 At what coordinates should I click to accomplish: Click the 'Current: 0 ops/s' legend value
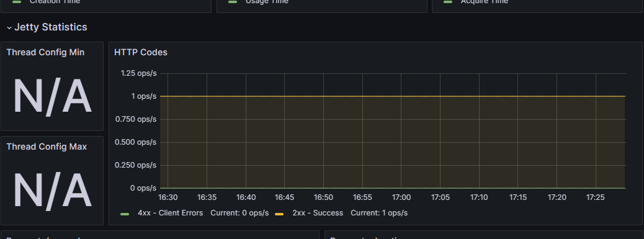click(239, 213)
